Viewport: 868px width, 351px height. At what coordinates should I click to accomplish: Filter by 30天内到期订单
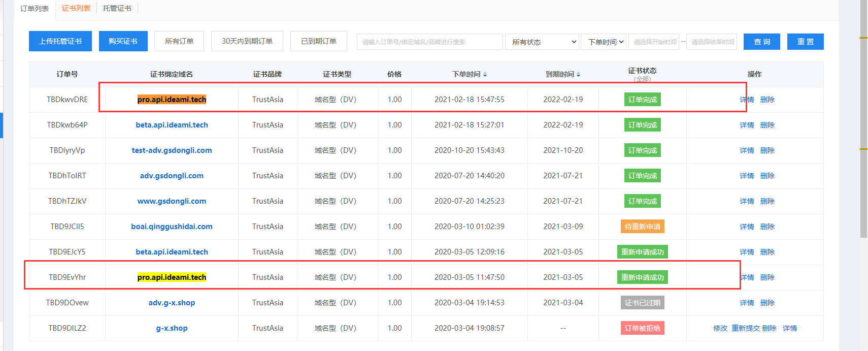(247, 41)
